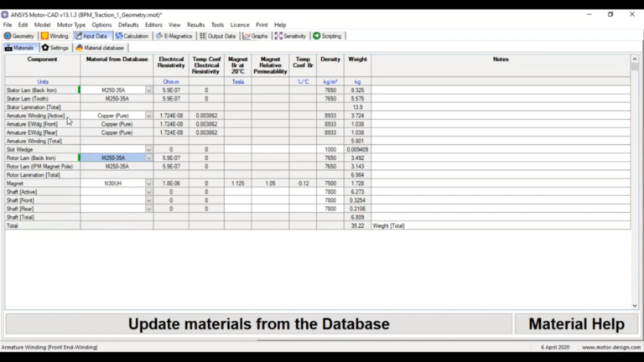This screenshot has width=644, height=362.
Task: Open the Calculation tab icon
Action: click(119, 36)
